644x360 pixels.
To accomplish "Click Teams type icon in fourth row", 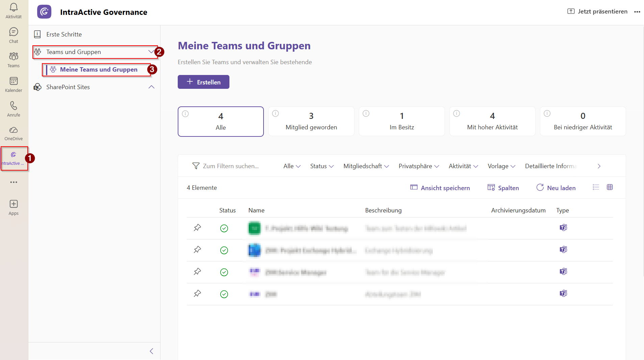I will (563, 293).
